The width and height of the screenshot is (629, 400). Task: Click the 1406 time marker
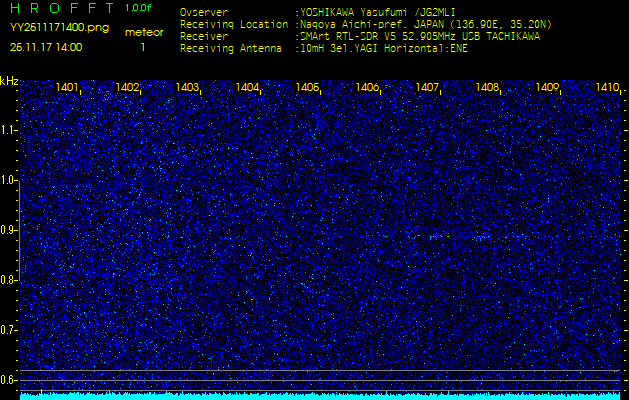click(x=367, y=87)
